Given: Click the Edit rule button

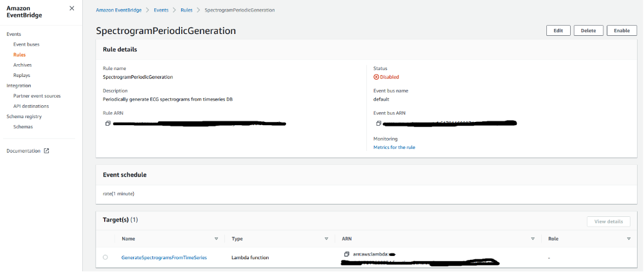Looking at the screenshot, I should 558,30.
